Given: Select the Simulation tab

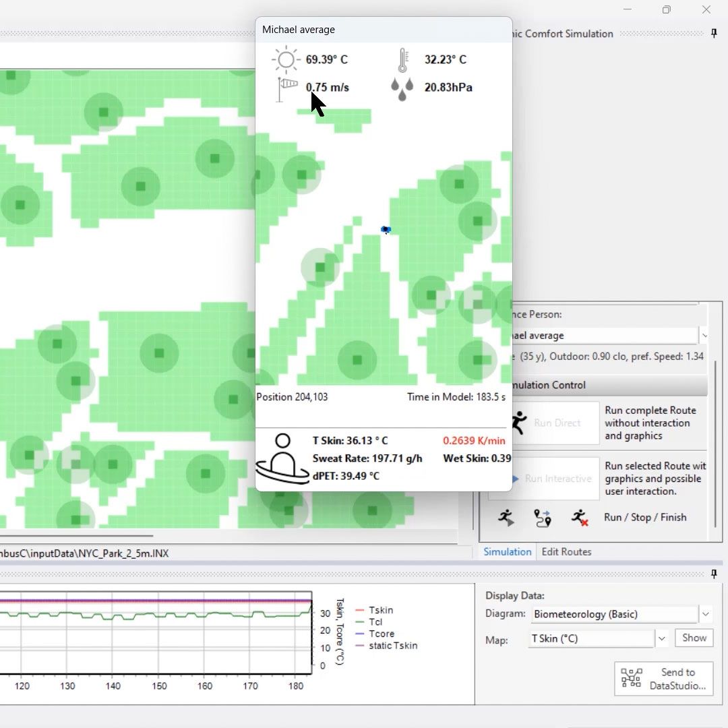Looking at the screenshot, I should point(507,551).
